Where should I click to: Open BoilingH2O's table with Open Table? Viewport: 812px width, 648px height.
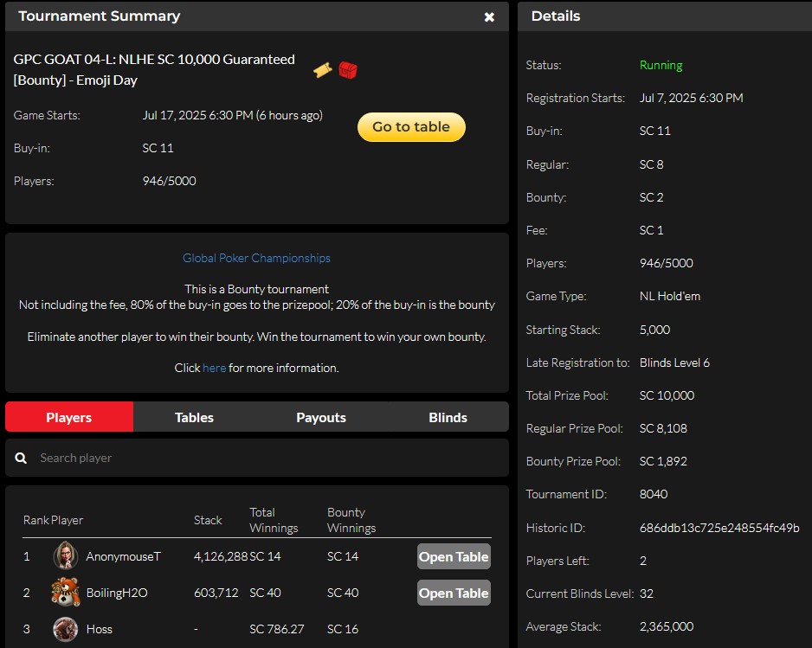(x=453, y=593)
